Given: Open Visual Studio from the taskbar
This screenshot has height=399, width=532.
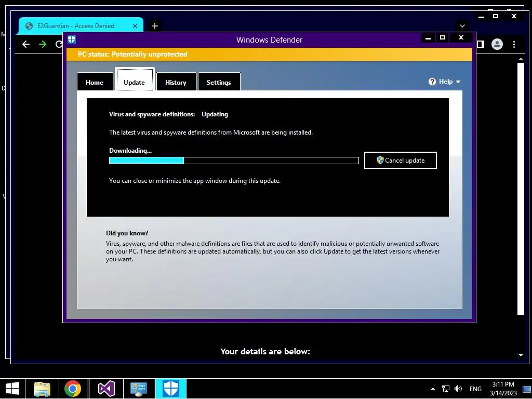Looking at the screenshot, I should [106, 389].
